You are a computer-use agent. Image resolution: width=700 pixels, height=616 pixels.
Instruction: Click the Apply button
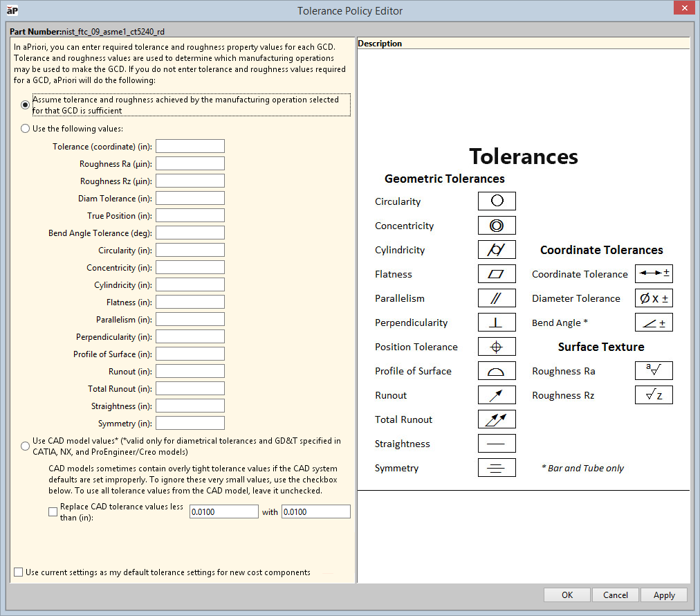664,595
